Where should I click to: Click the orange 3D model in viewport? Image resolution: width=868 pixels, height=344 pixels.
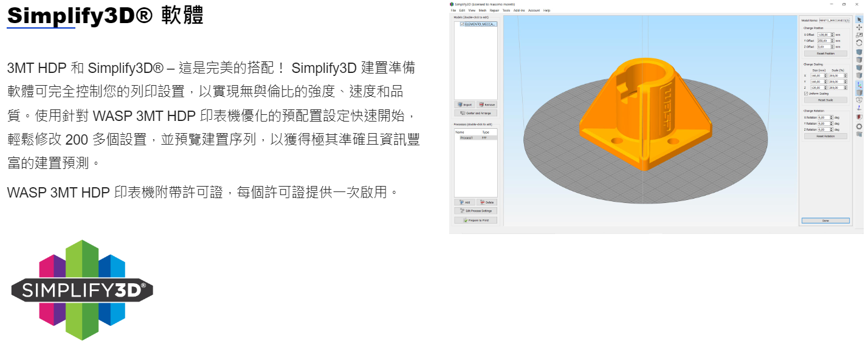click(644, 115)
